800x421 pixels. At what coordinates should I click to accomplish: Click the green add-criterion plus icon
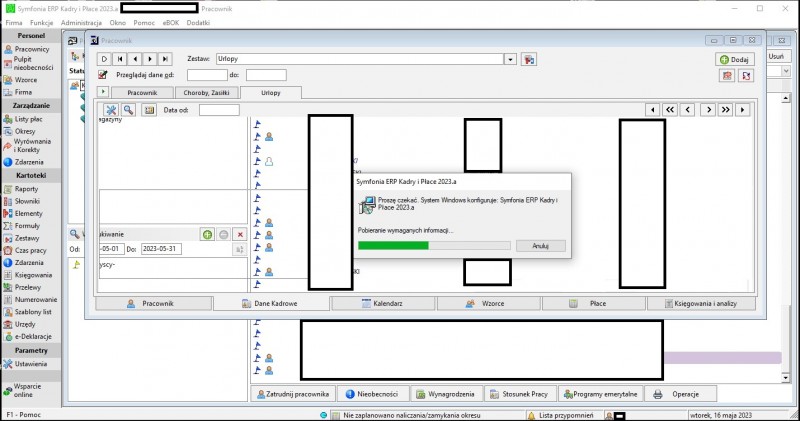207,234
